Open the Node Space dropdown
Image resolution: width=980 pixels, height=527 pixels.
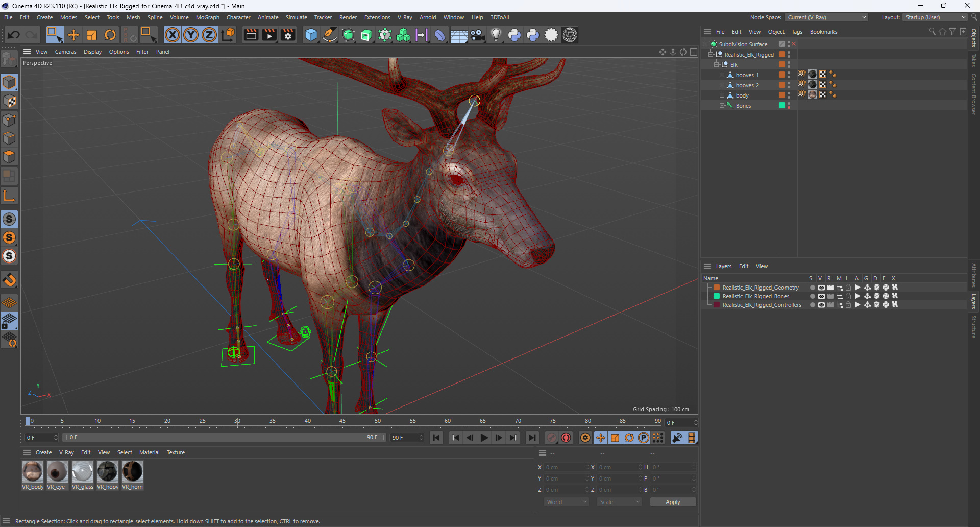(826, 17)
